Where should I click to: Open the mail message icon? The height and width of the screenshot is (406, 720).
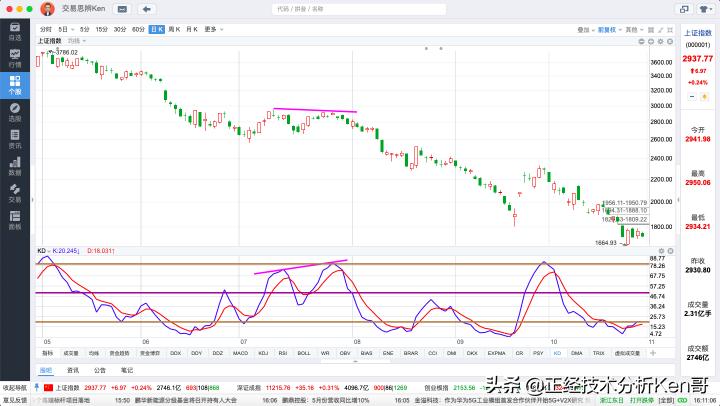point(122,9)
